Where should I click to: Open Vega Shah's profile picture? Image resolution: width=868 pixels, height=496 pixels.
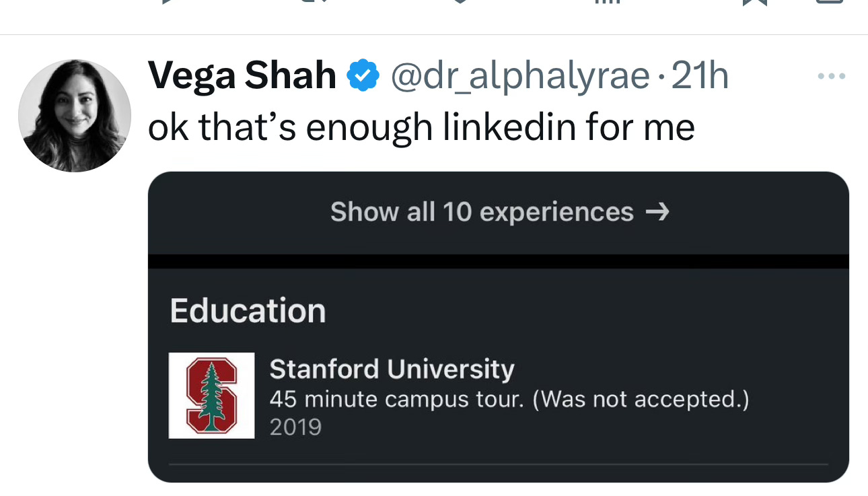tap(74, 115)
